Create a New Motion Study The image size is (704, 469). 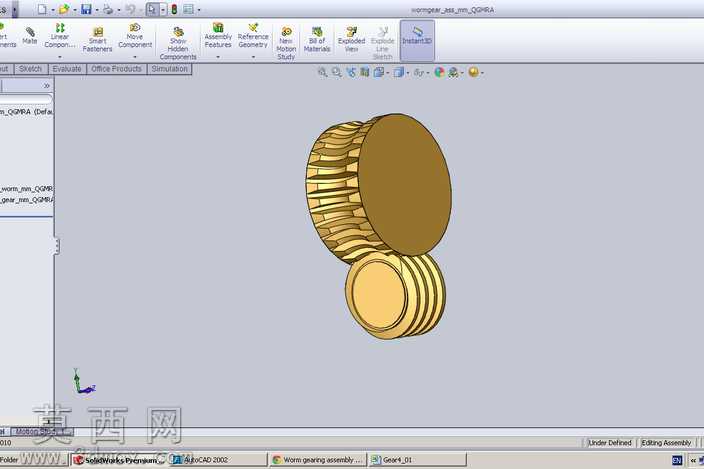[x=286, y=44]
